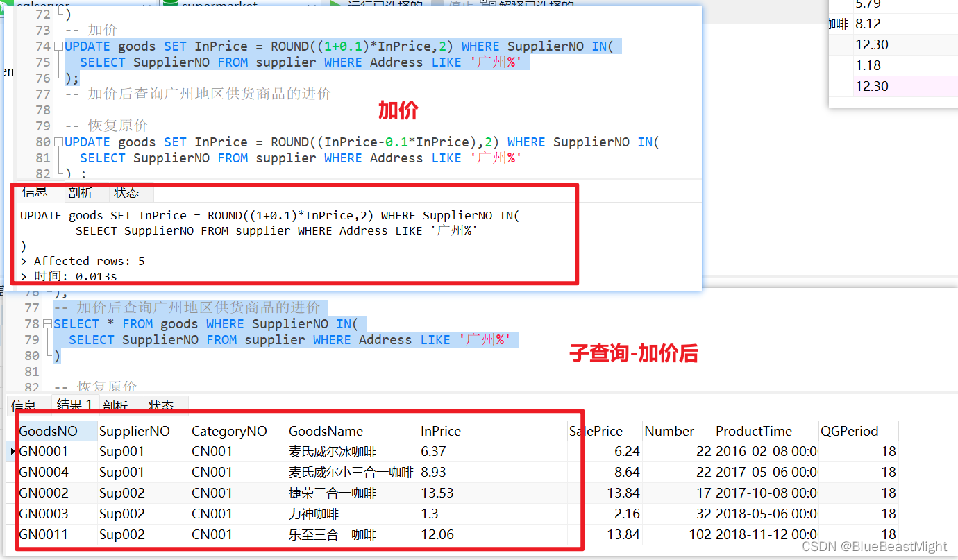958x560 pixels.
Task: Select the GoodsName column header
Action: pyautogui.click(x=353, y=431)
